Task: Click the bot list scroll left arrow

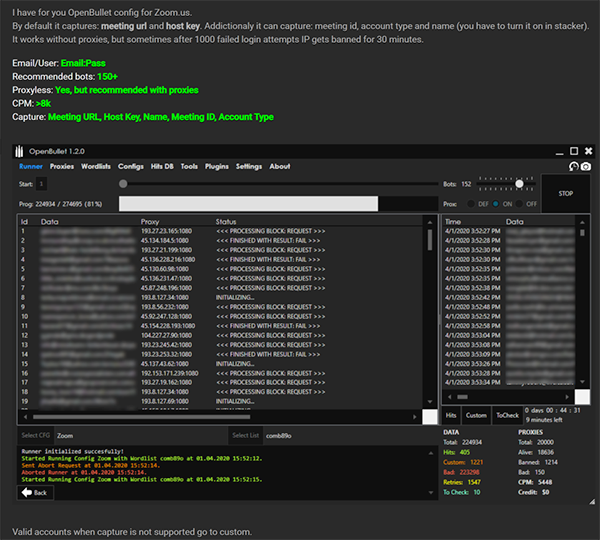Action: (x=26, y=417)
